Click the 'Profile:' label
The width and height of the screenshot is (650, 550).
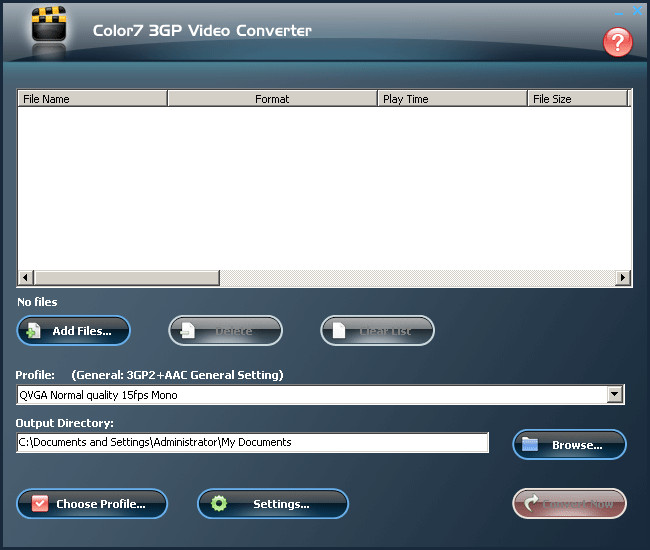coord(35,375)
